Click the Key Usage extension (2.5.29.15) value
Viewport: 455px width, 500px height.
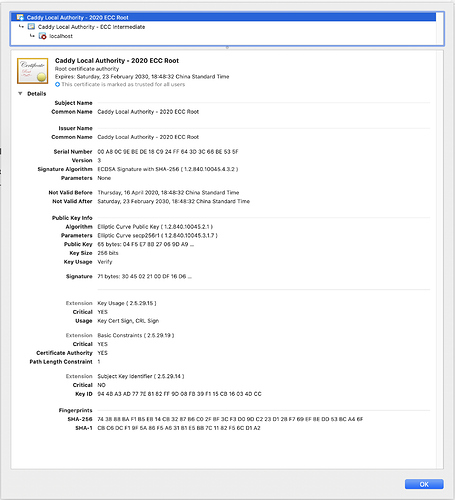(x=127, y=303)
